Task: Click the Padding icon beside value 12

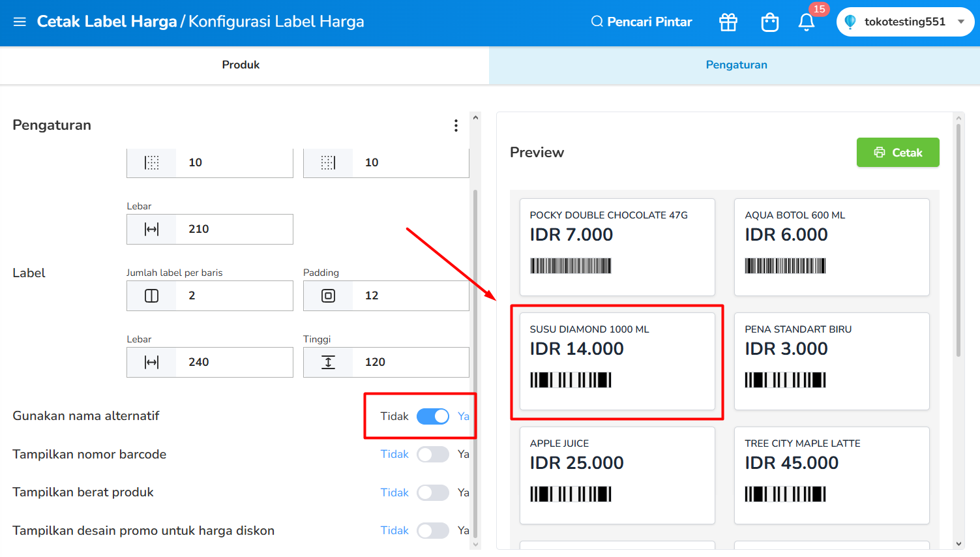Action: point(328,295)
